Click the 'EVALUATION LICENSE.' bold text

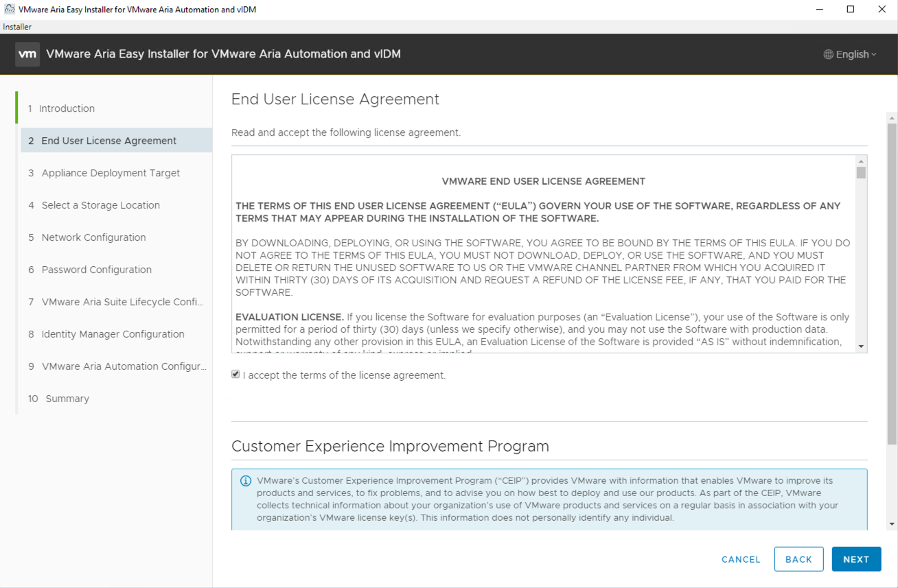click(x=290, y=317)
